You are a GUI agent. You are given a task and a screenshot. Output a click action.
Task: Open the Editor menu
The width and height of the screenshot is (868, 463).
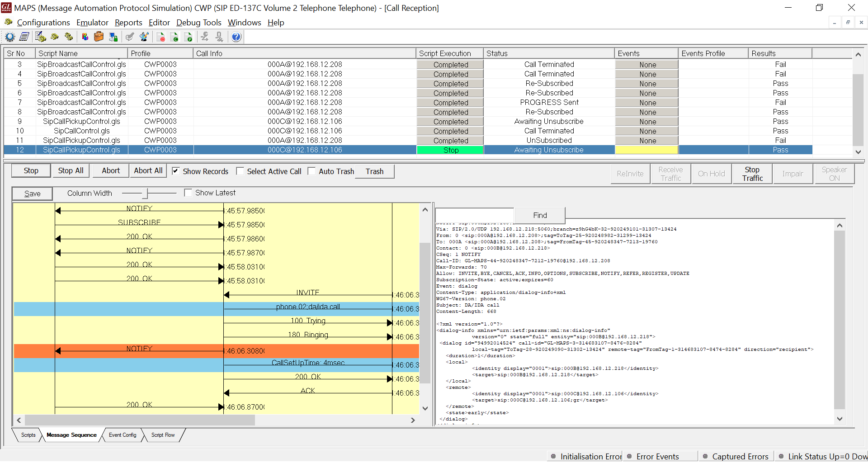coord(159,23)
